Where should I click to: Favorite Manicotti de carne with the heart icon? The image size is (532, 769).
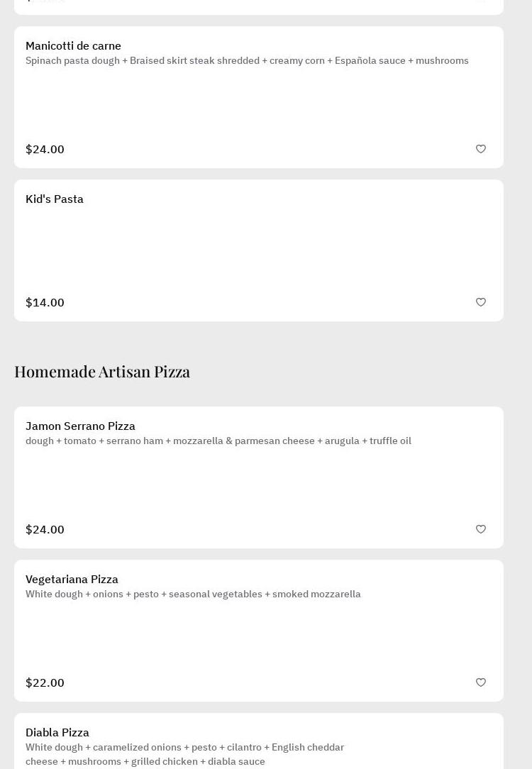click(x=481, y=149)
